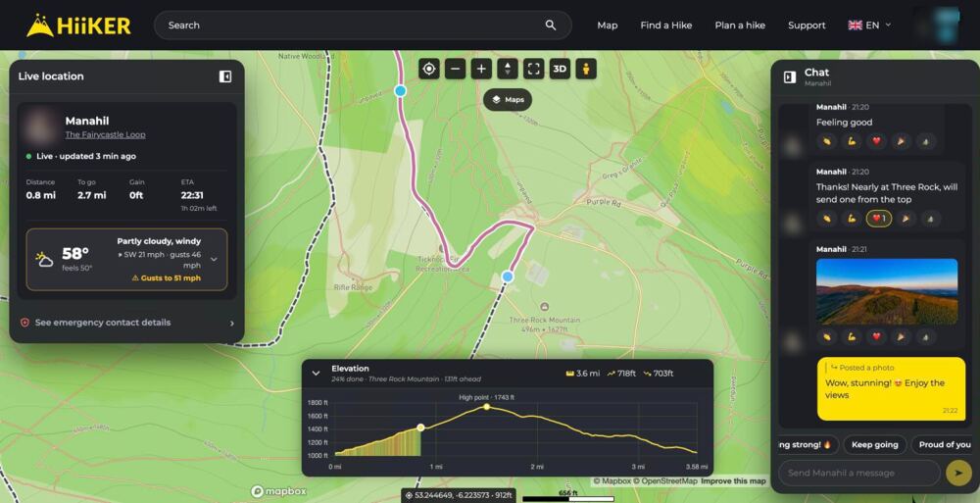The height and width of the screenshot is (503, 980).
Task: Zoom out with the minus map control
Action: (455, 69)
